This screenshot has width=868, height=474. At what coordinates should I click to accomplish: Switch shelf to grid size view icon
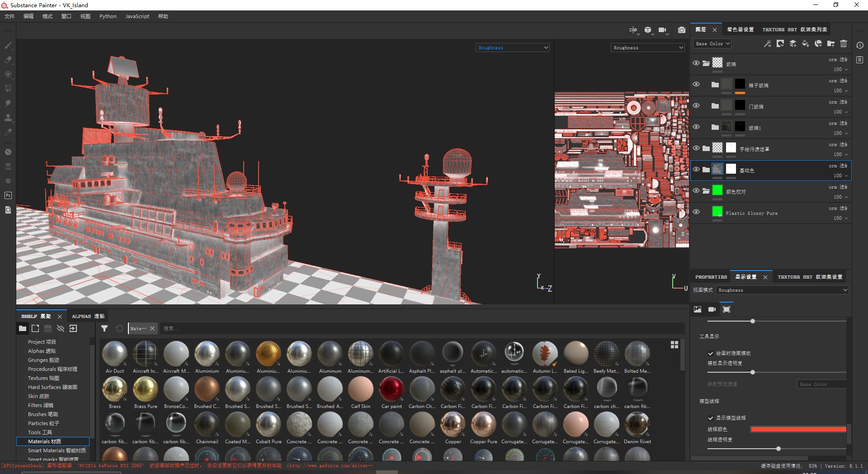point(675,345)
